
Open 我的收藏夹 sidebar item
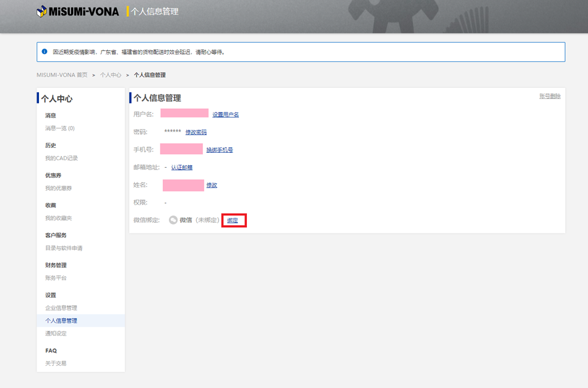click(x=58, y=218)
